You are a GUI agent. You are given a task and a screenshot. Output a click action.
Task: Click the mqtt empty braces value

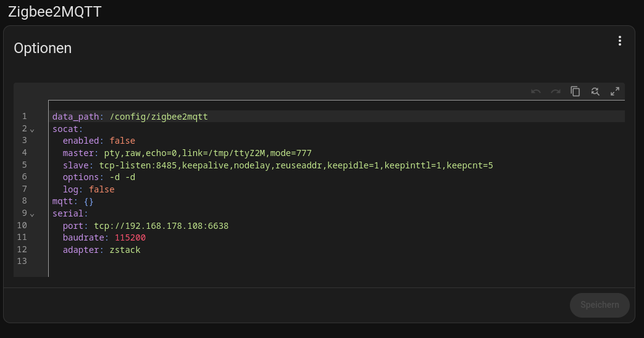point(88,202)
